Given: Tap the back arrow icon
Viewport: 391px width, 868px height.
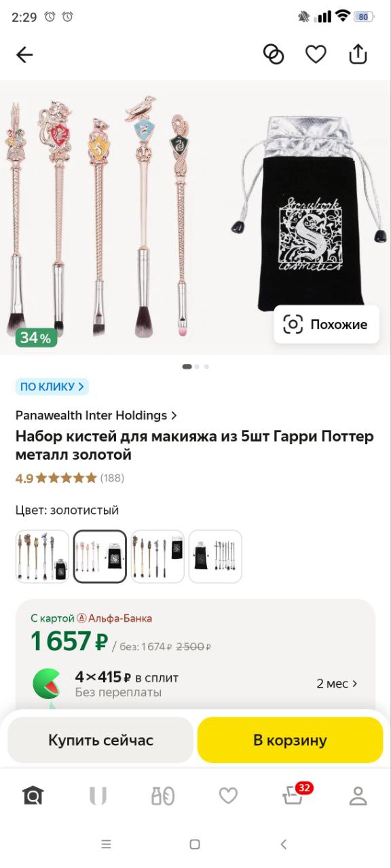Looking at the screenshot, I should coord(24,55).
